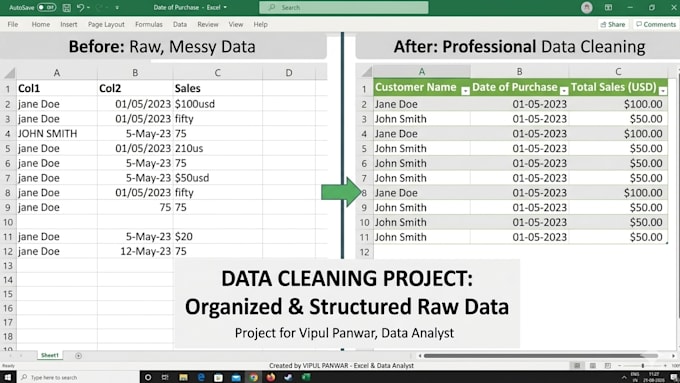Select row 12 header in right table
This screenshot has width=680, height=383.
click(365, 252)
